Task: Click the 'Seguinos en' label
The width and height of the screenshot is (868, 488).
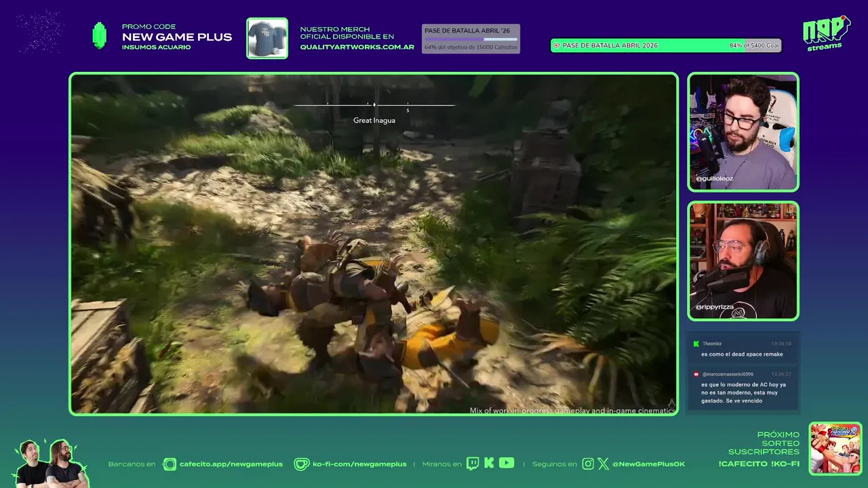Action: click(x=554, y=464)
